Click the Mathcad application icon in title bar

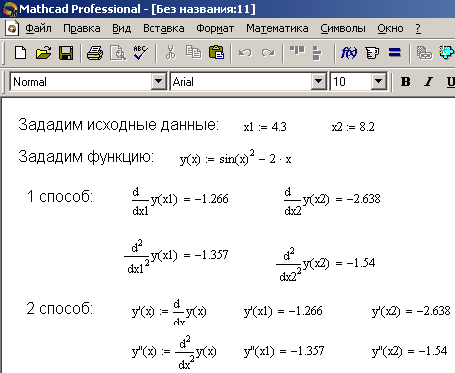pyautogui.click(x=9, y=9)
